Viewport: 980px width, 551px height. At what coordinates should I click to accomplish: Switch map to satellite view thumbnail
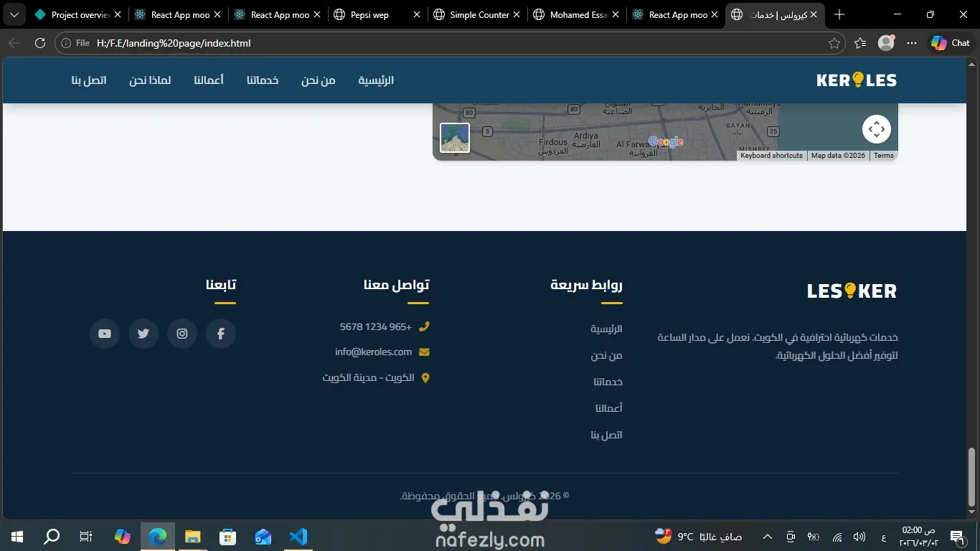[x=455, y=138]
